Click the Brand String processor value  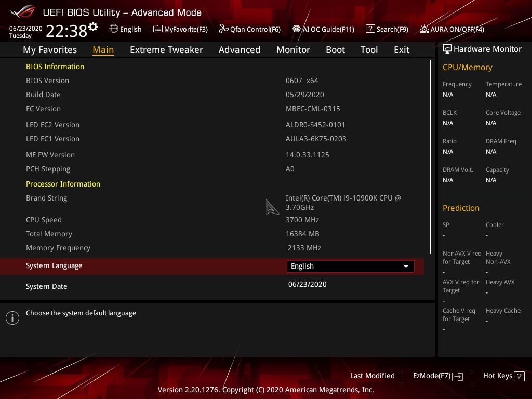(343, 203)
